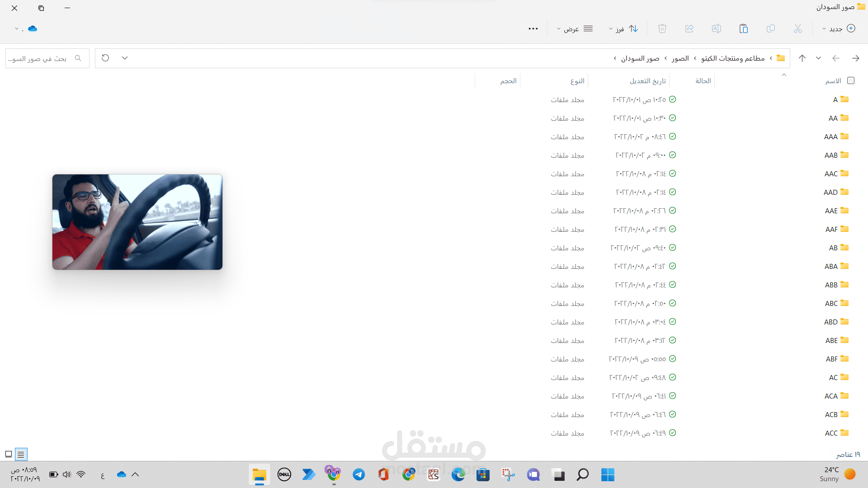Click the Rename icon in toolbar
868x488 pixels.
pos(716,28)
